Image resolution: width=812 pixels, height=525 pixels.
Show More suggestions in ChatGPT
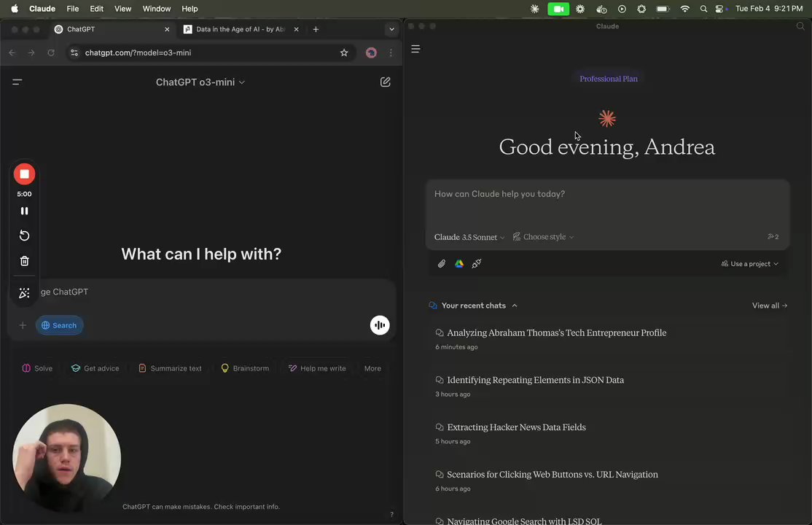coord(372,368)
